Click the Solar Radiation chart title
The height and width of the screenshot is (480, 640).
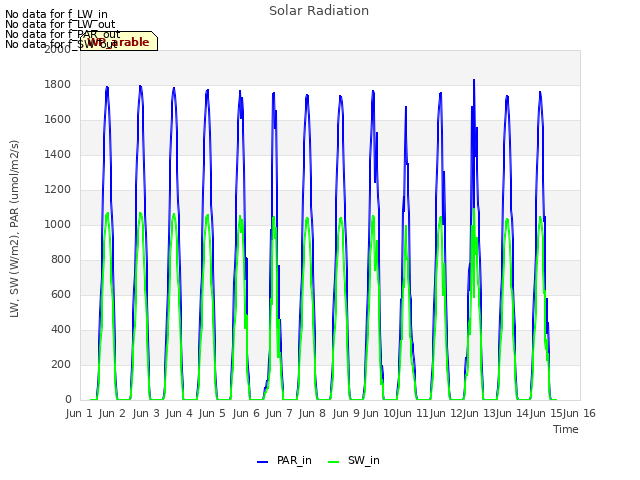click(x=319, y=11)
